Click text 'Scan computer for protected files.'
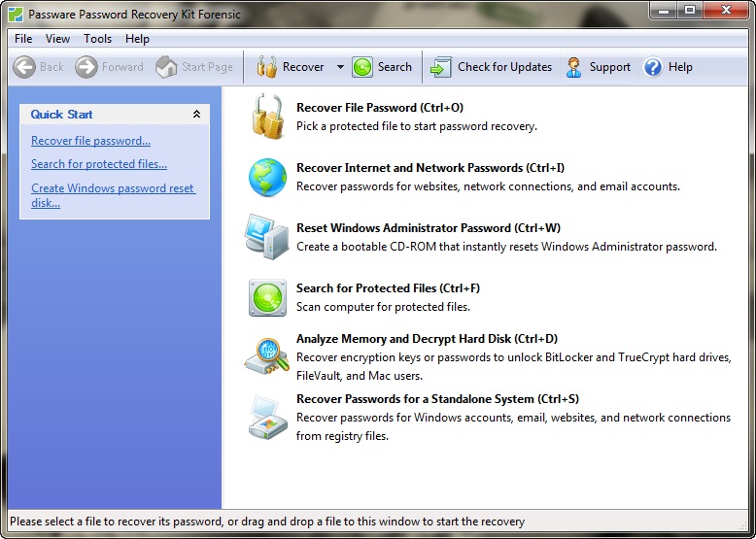This screenshot has width=756, height=539. [383, 307]
